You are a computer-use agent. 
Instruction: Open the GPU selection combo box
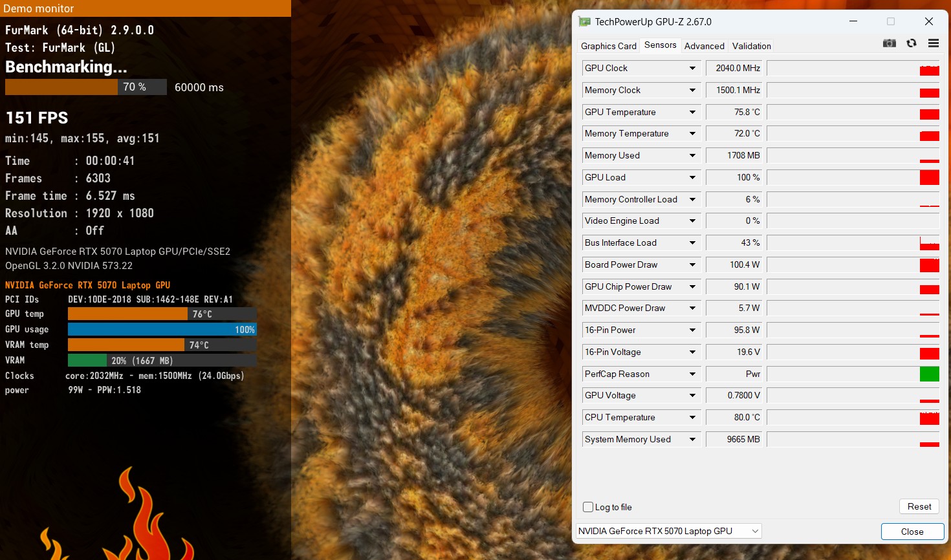(x=669, y=532)
